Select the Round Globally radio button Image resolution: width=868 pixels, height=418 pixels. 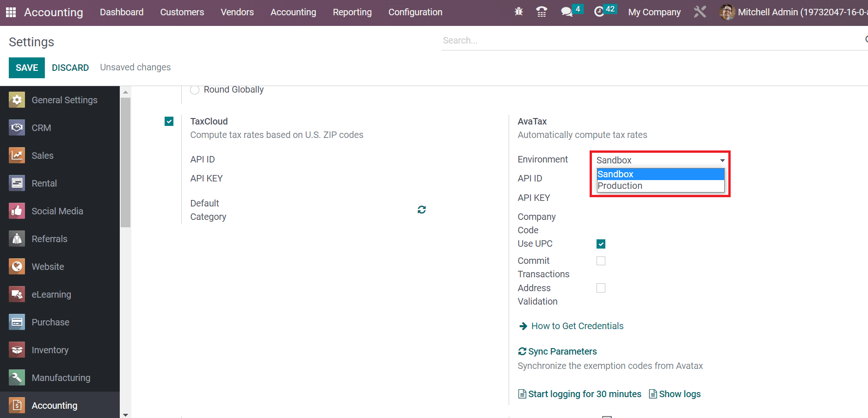[x=195, y=90]
